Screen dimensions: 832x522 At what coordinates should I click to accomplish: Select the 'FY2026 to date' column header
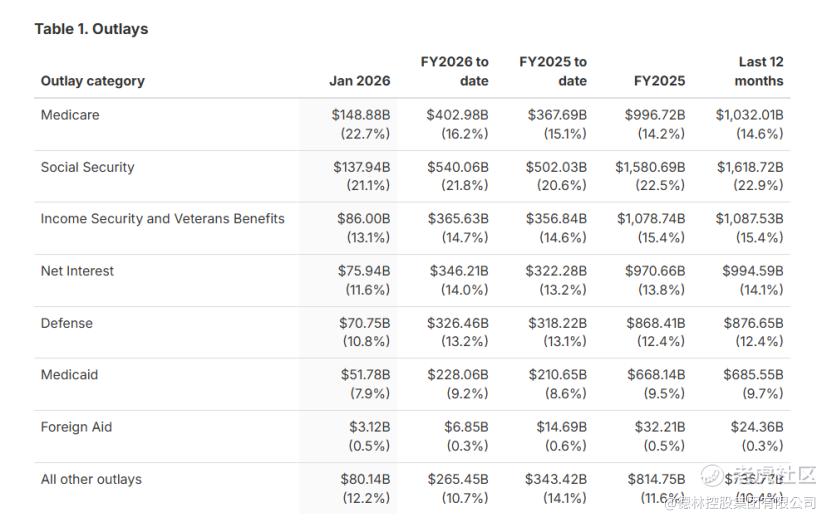(x=455, y=71)
